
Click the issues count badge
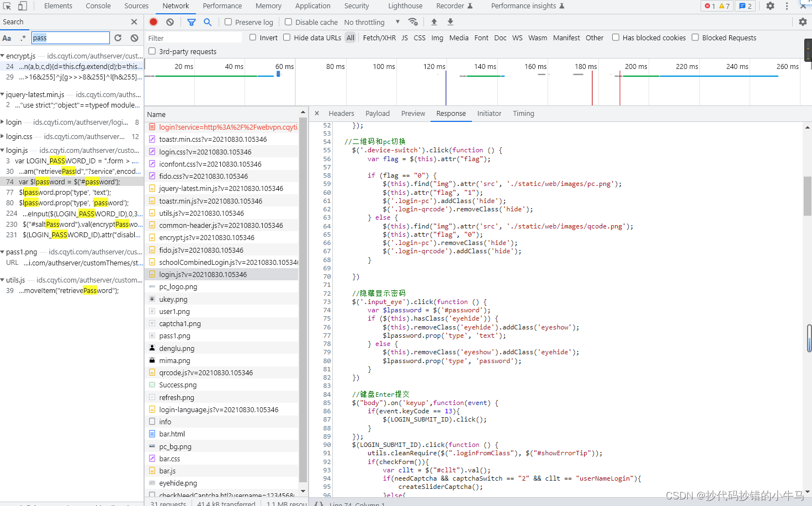tap(745, 6)
